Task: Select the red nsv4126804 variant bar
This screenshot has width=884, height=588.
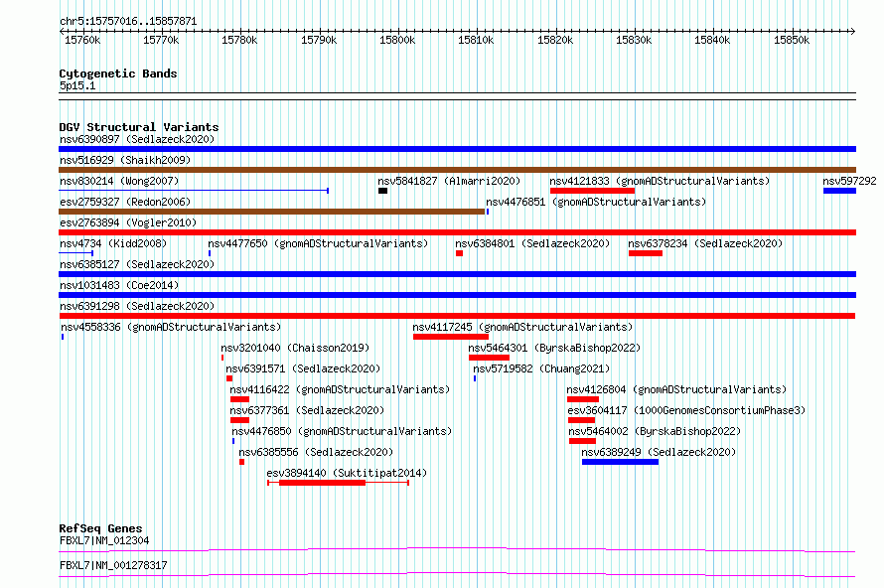Action: coord(583,399)
